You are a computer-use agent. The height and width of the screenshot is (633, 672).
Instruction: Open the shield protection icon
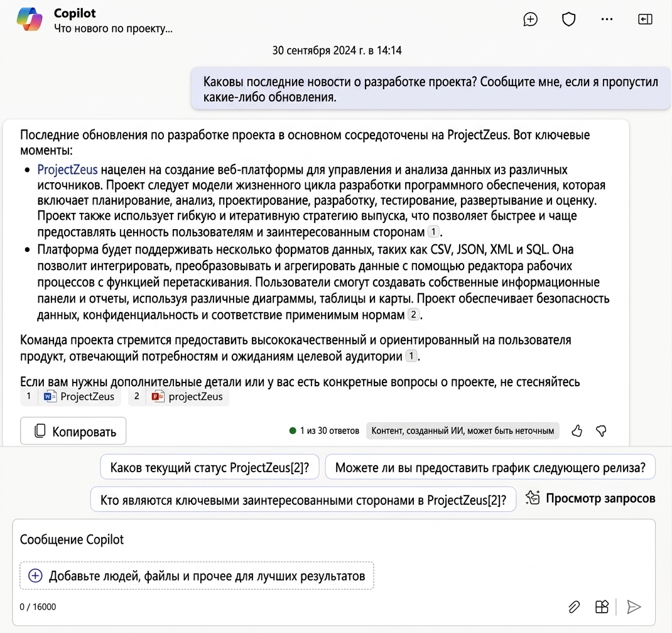pyautogui.click(x=568, y=19)
